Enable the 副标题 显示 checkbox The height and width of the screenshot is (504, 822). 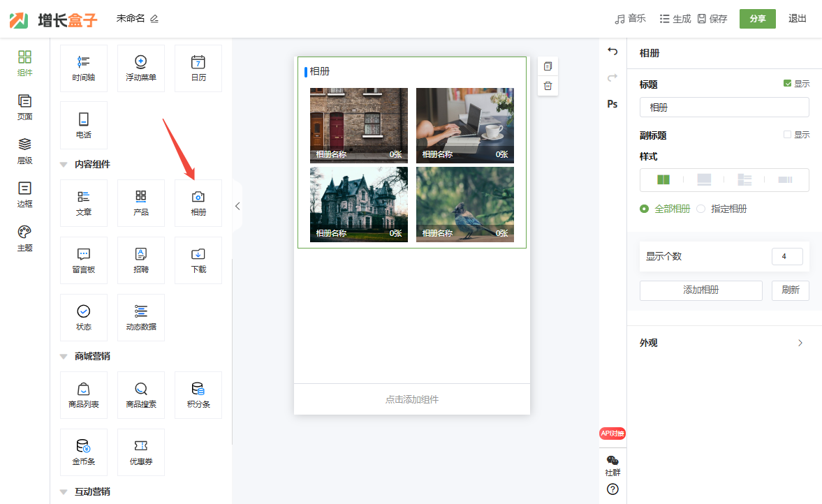coord(788,135)
